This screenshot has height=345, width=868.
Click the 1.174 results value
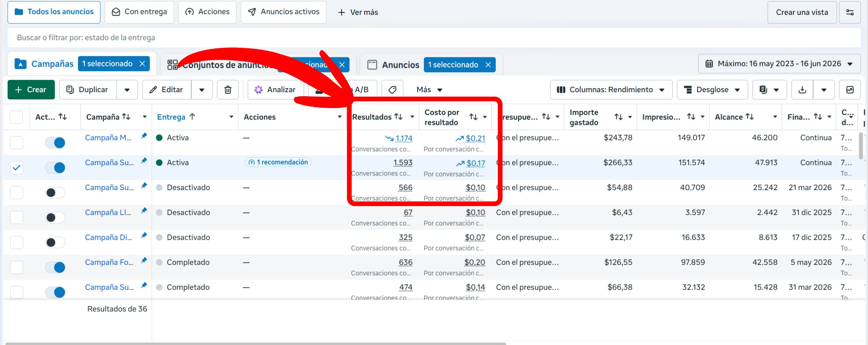coord(404,138)
